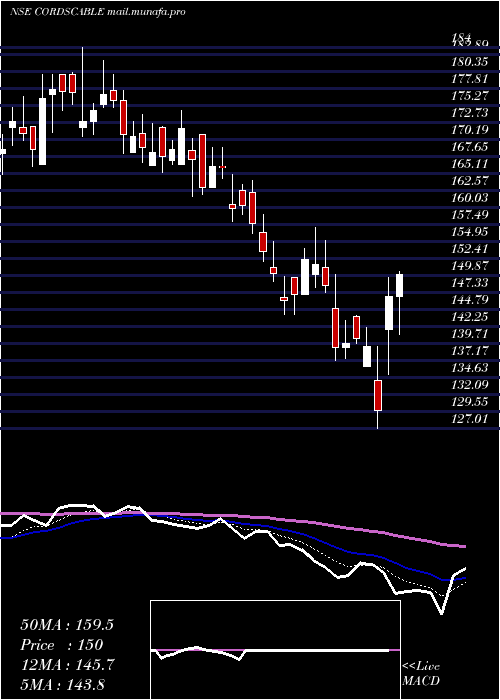Click the 147.33 price label
500x700 pixels.
(x=470, y=283)
